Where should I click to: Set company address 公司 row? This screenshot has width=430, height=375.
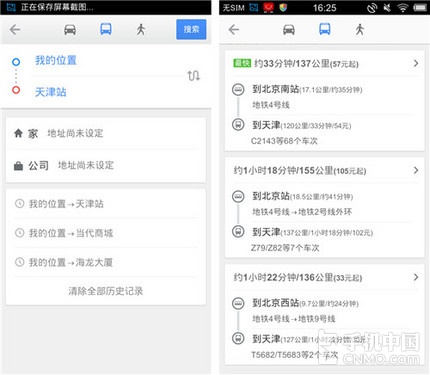(106, 165)
